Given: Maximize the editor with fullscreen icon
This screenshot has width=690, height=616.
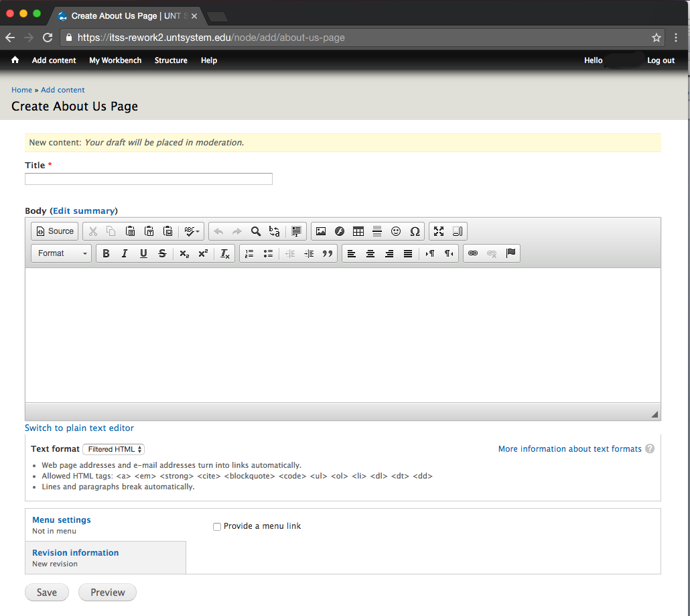Looking at the screenshot, I should pos(439,231).
